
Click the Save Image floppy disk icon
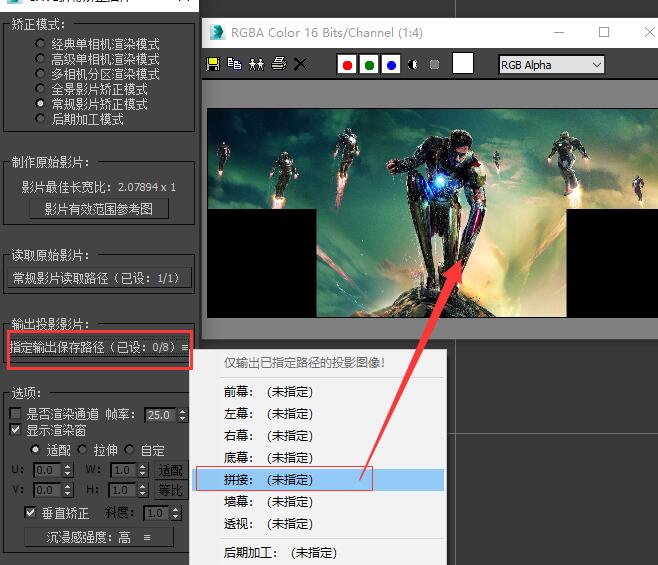coord(213,64)
